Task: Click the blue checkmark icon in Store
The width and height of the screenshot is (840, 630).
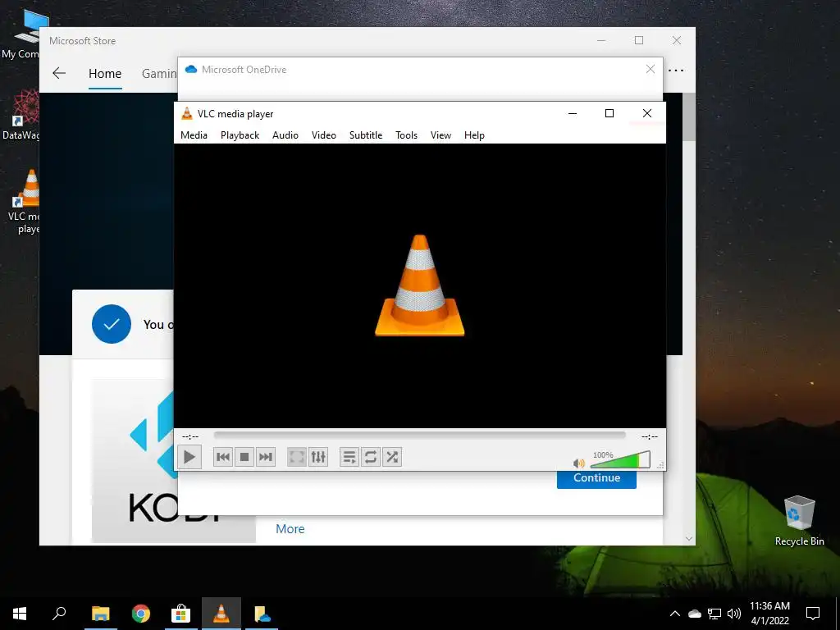Action: tap(112, 324)
